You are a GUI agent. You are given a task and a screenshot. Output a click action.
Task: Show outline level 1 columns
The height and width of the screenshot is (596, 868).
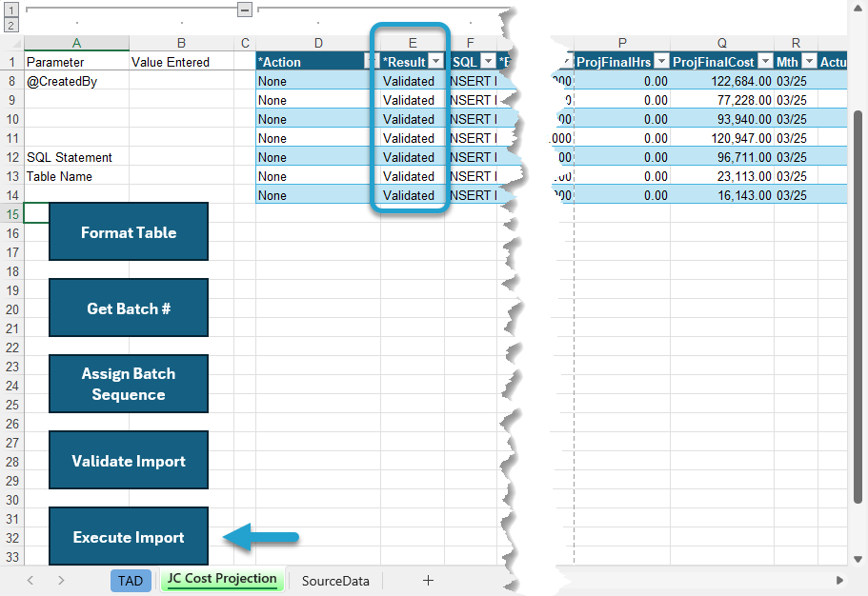click(11, 10)
